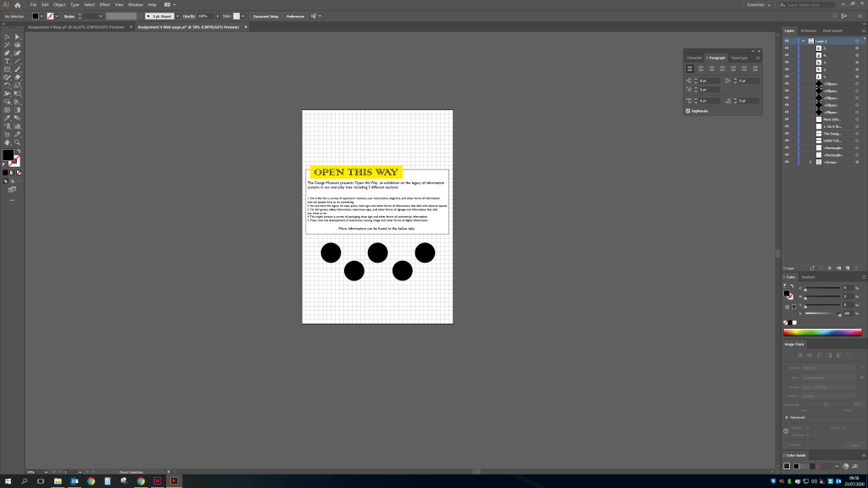Screen dimensions: 868x488
Task: Choose the Magic Wand tool
Action: coord(8,45)
